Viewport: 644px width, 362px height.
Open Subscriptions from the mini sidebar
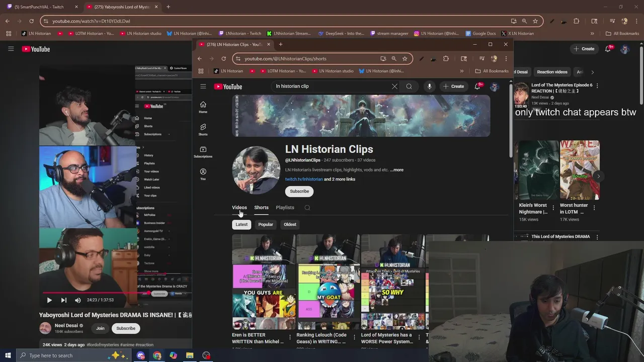tap(203, 152)
